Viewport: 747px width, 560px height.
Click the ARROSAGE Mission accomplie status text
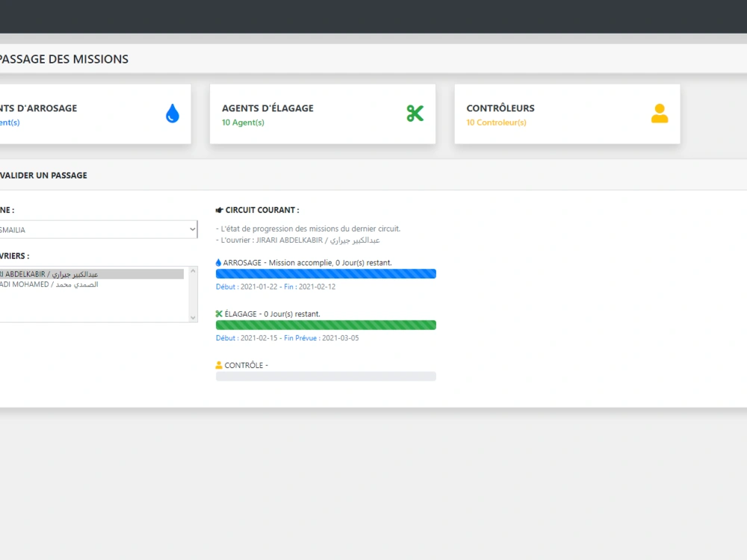tap(307, 262)
